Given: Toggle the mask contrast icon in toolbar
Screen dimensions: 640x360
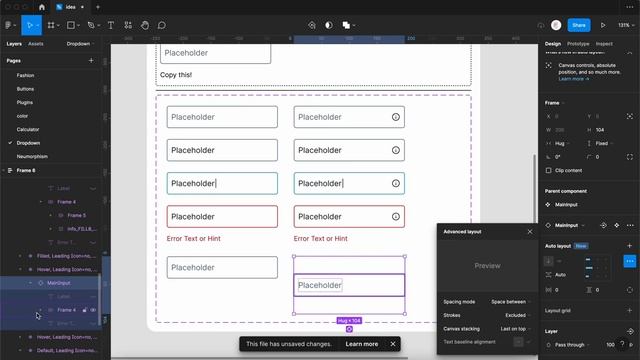Looking at the screenshot, I should [329, 25].
